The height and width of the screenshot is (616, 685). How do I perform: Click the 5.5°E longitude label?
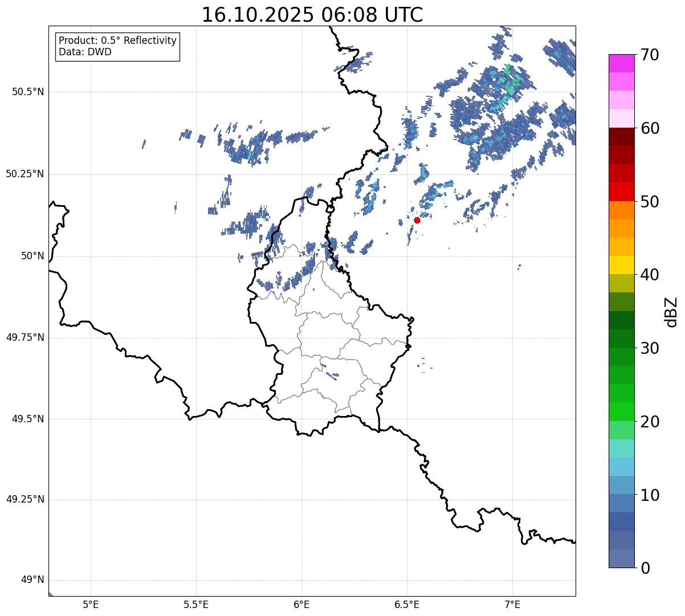click(x=196, y=605)
